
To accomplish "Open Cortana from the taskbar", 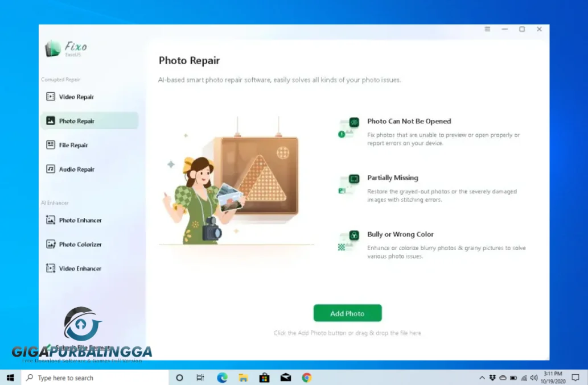I will 179,378.
